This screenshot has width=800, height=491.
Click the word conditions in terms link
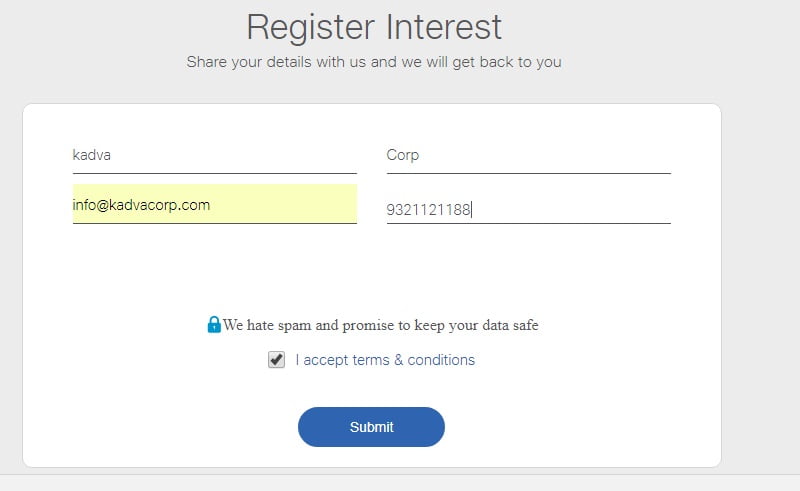coord(441,360)
